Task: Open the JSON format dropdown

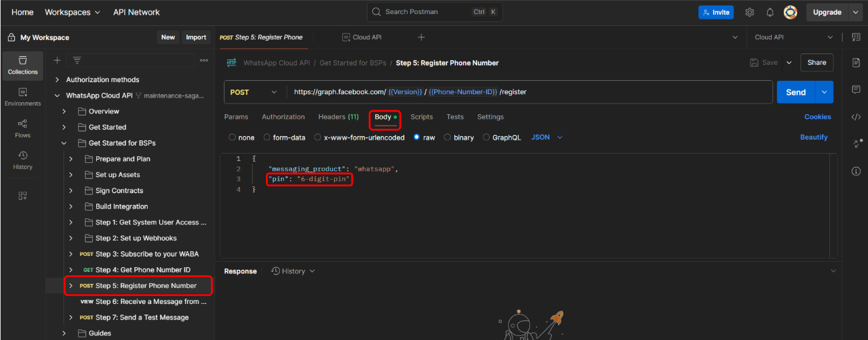Action: tap(547, 138)
